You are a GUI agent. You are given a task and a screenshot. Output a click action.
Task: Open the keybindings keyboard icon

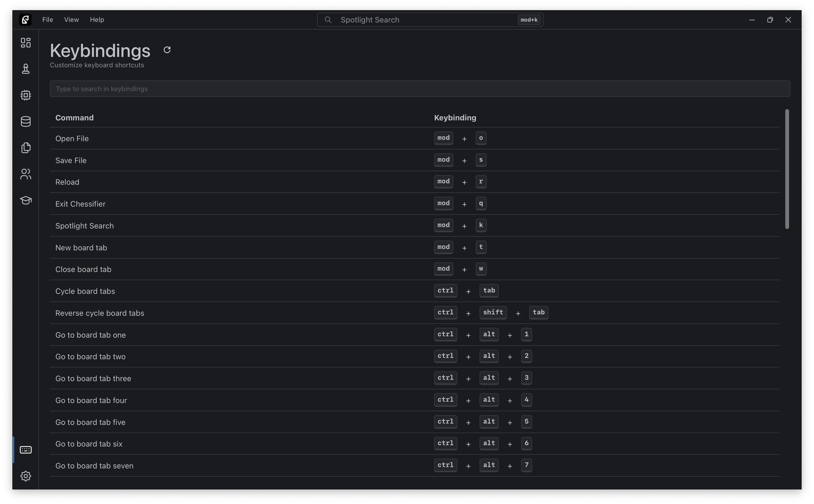(26, 450)
